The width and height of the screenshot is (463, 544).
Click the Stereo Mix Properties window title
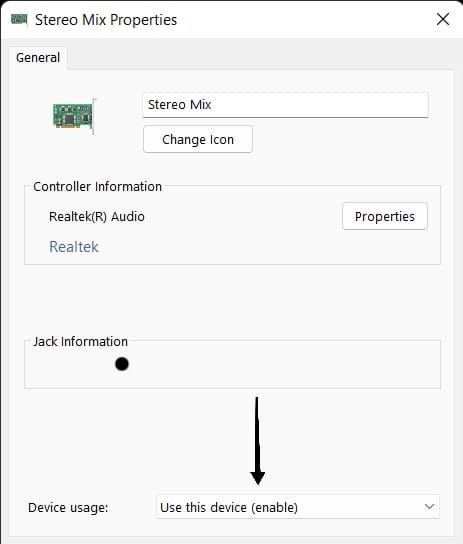pyautogui.click(x=106, y=20)
